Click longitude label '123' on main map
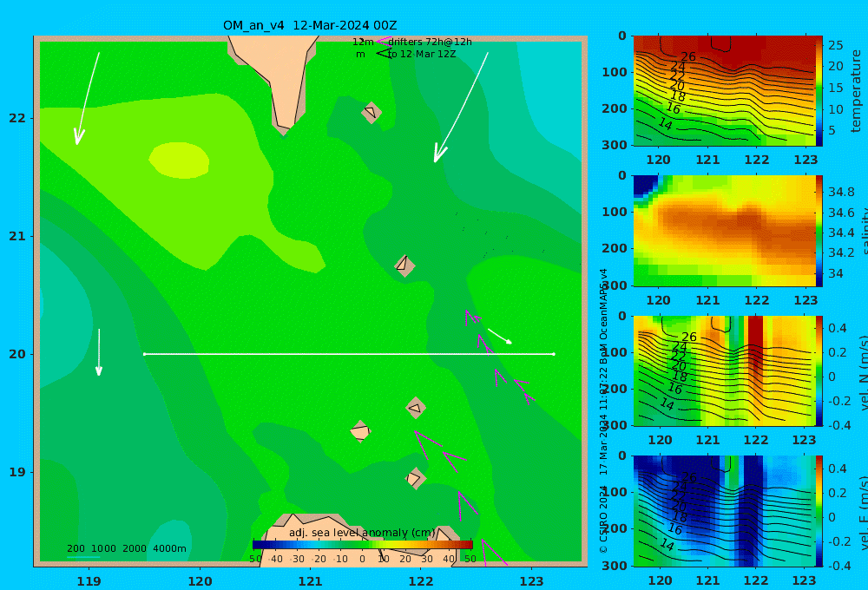The width and height of the screenshot is (868, 590). point(532,581)
